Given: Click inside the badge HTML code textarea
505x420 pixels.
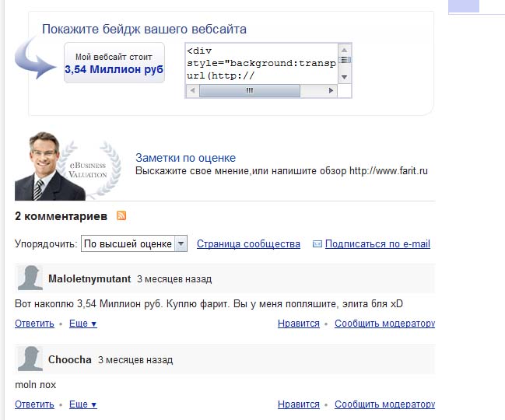Looking at the screenshot, I should pyautogui.click(x=261, y=64).
